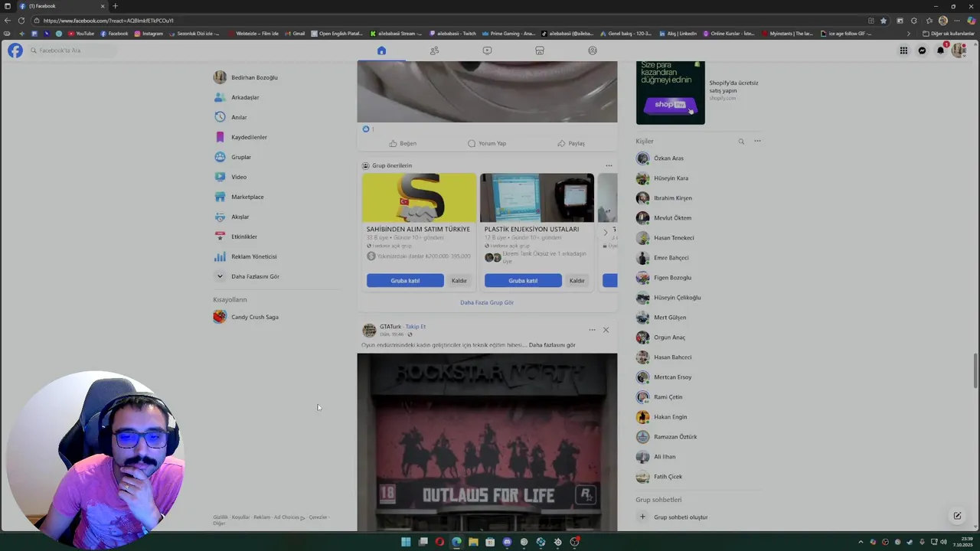The height and width of the screenshot is (551, 980).
Task: Open new message compose icon
Action: pos(957,516)
